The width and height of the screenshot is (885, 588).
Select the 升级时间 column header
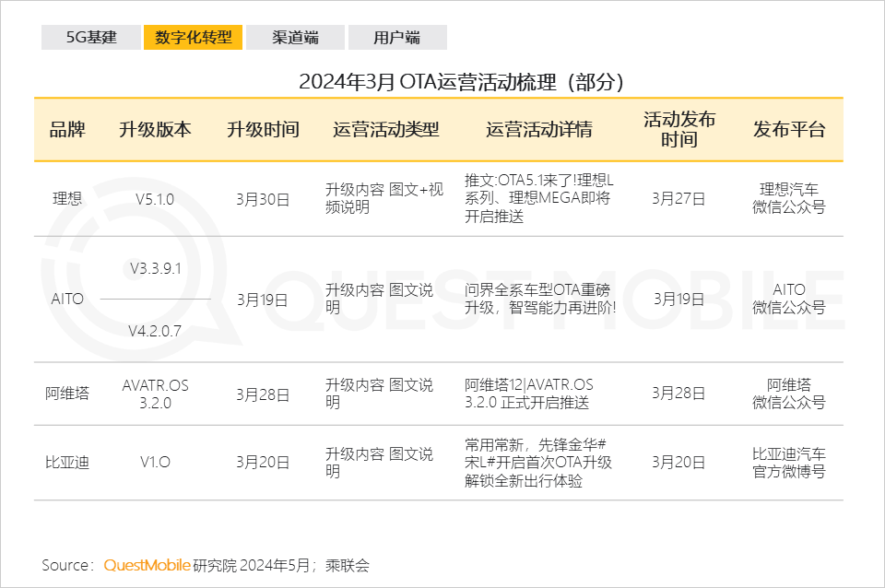263,130
